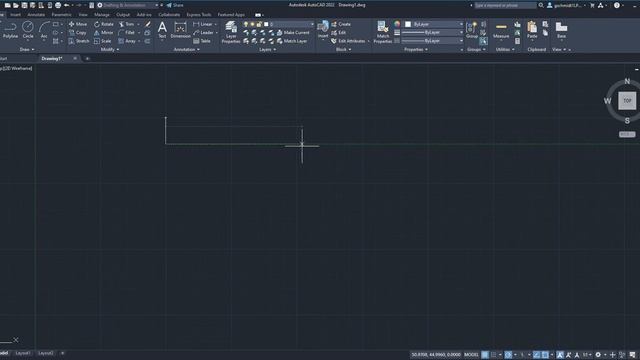
Task: Toggle the layer lock icon
Action: (x=259, y=24)
